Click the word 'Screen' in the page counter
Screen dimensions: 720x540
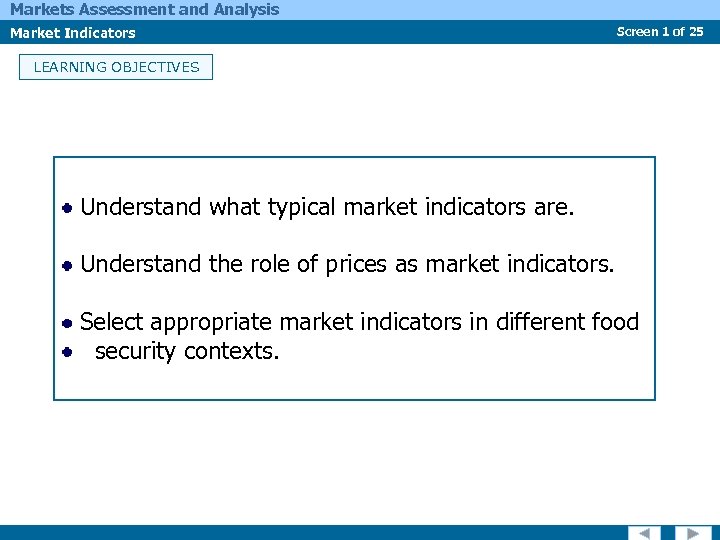(637, 32)
